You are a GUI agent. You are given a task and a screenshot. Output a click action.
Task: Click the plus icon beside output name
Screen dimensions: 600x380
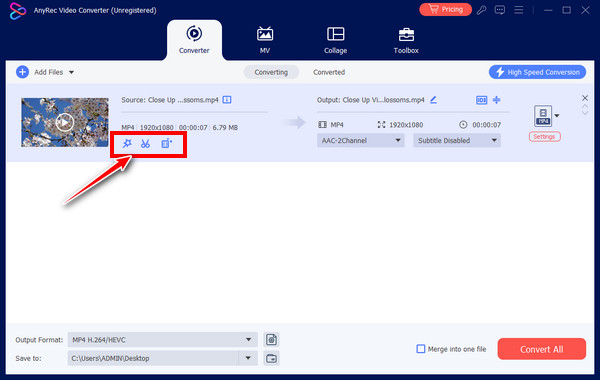496,100
